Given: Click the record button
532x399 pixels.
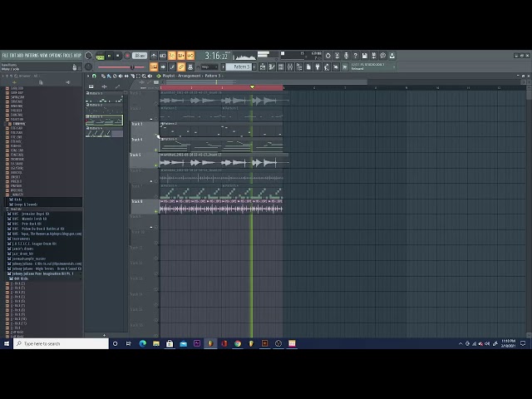Looking at the screenshot, I should [x=127, y=56].
